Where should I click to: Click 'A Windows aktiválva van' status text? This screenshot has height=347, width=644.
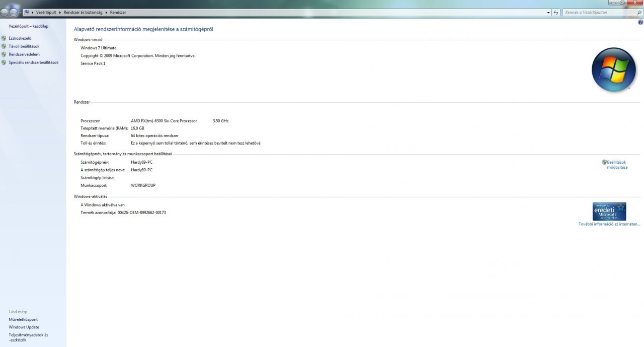pos(103,205)
